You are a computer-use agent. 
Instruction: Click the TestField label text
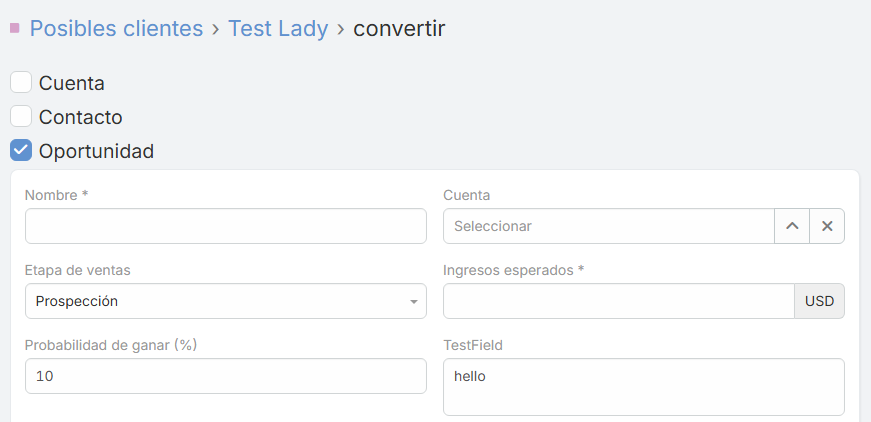point(473,345)
